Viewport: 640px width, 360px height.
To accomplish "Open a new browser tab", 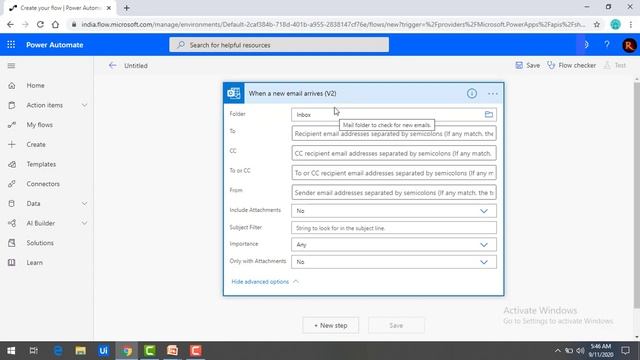I will (127, 8).
